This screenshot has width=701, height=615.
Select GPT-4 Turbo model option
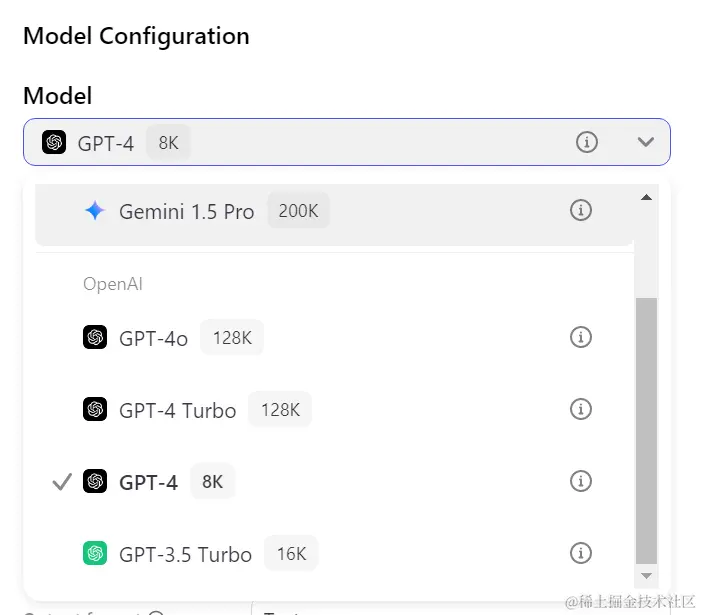coord(334,409)
